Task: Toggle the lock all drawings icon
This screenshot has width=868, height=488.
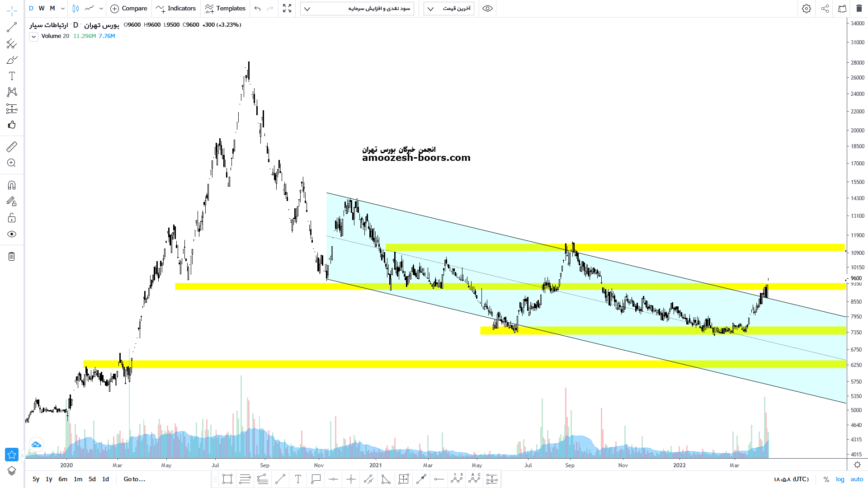Action: [12, 218]
